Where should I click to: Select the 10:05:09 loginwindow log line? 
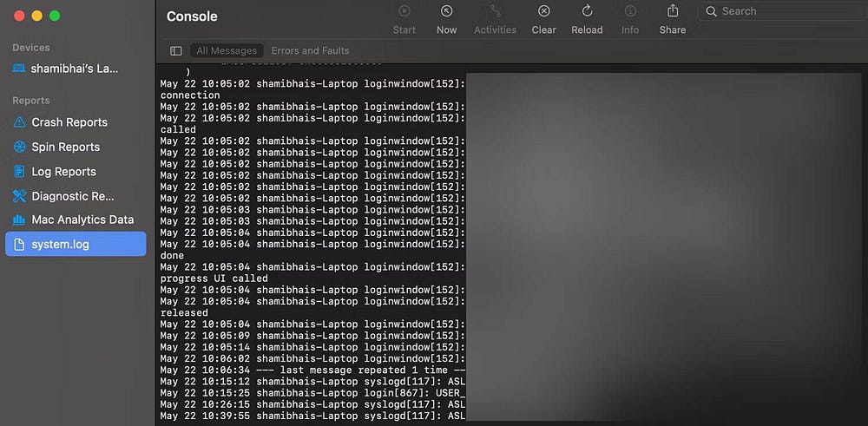pyautogui.click(x=312, y=336)
